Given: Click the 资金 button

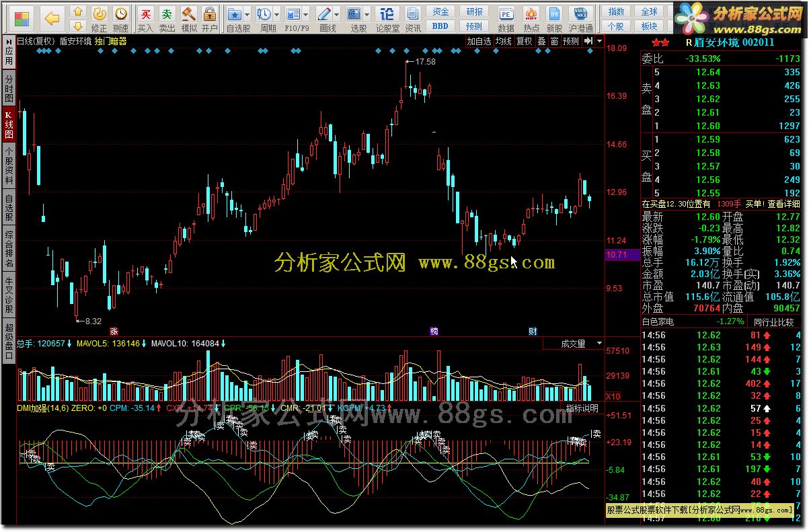Looking at the screenshot, I should [x=440, y=11].
